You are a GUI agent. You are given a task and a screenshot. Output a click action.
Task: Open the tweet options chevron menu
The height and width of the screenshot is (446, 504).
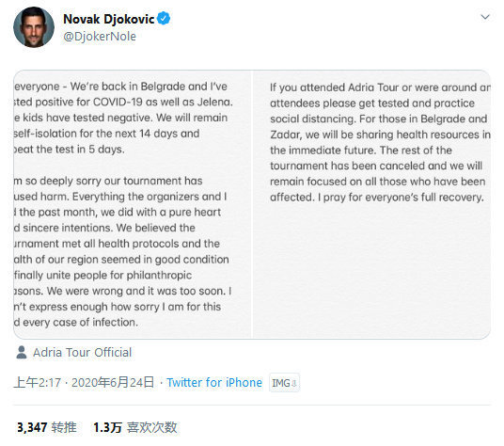pyautogui.click(x=484, y=17)
